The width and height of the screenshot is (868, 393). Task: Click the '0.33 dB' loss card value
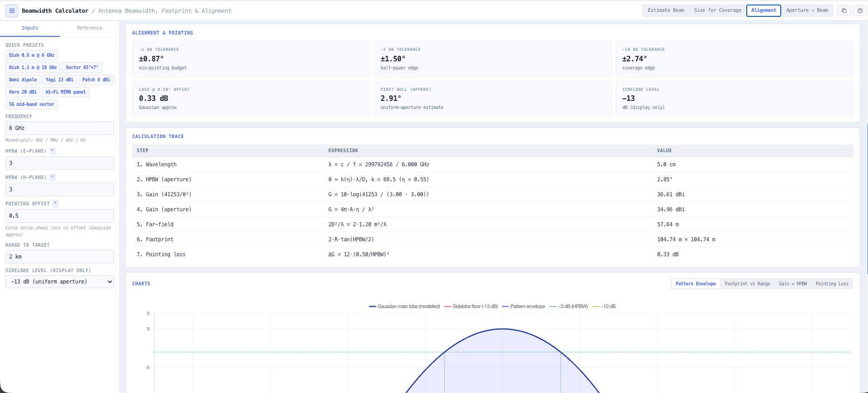click(154, 99)
